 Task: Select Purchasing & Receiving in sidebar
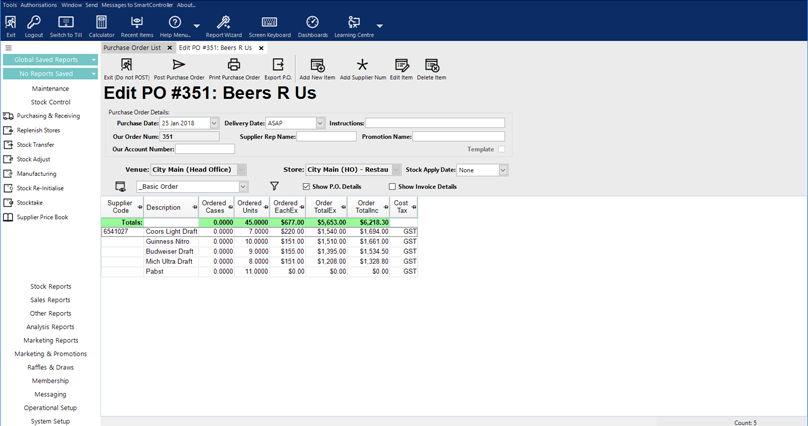pyautogui.click(x=48, y=116)
